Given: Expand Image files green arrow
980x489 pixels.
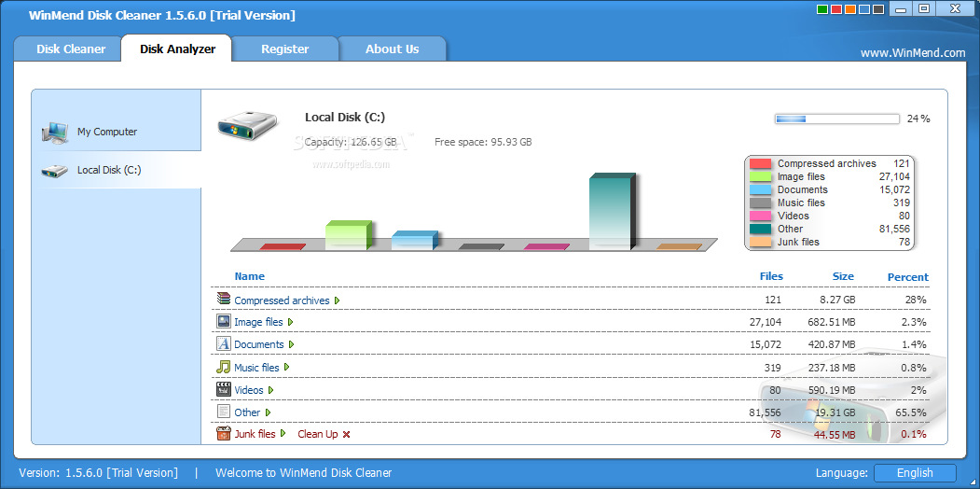Looking at the screenshot, I should (291, 322).
